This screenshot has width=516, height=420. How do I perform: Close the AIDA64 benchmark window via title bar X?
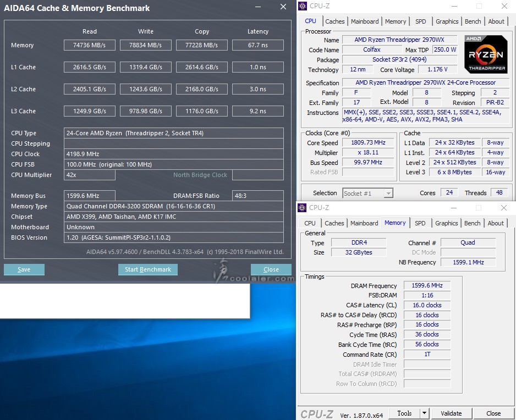(x=283, y=7)
